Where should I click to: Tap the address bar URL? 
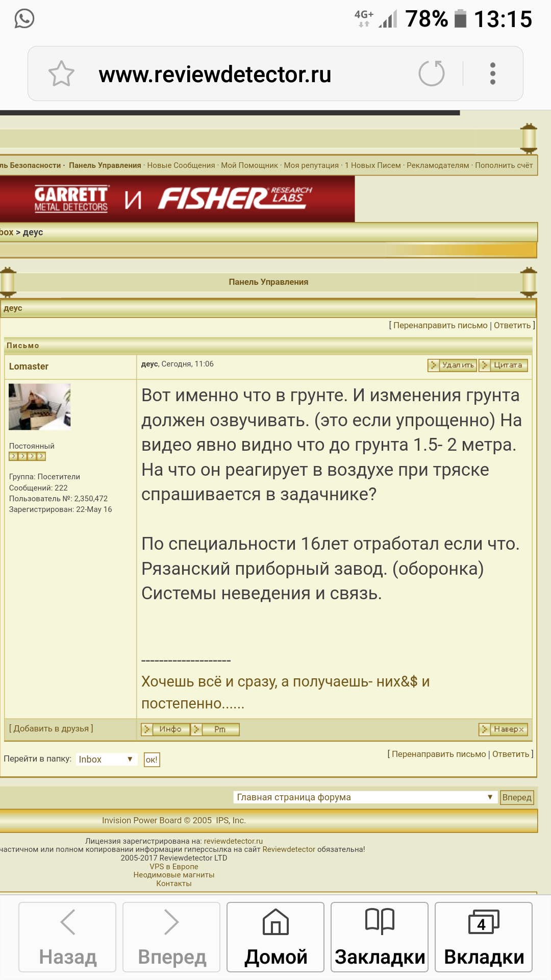pos(215,75)
